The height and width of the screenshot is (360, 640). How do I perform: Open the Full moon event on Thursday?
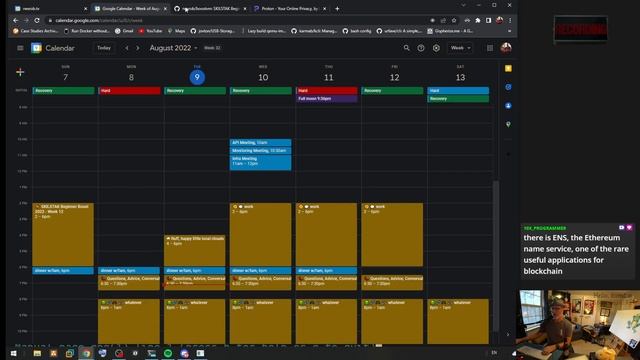pyautogui.click(x=327, y=99)
